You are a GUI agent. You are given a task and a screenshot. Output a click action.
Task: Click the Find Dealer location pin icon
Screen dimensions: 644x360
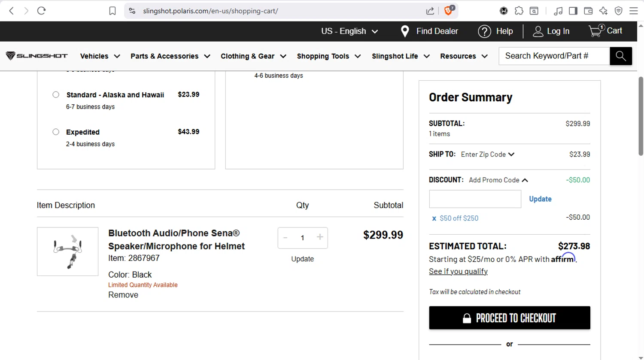click(404, 31)
